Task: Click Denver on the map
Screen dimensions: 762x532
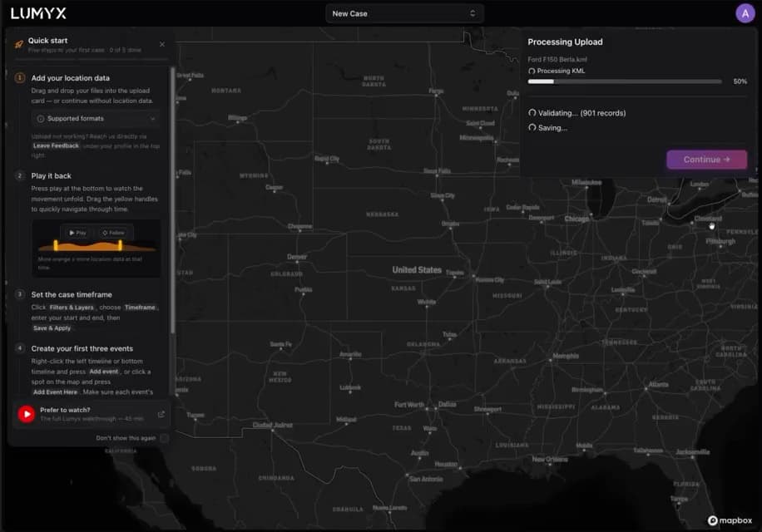Action: (297, 257)
